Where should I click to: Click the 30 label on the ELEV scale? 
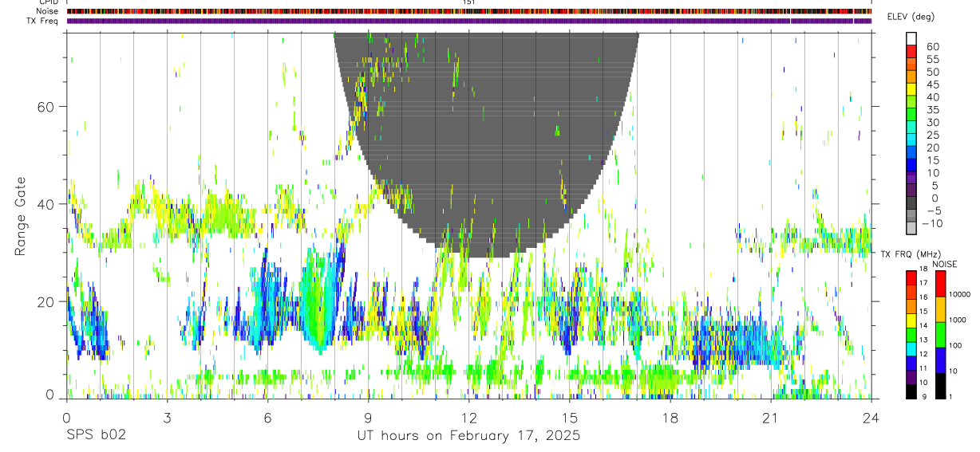pyautogui.click(x=932, y=122)
